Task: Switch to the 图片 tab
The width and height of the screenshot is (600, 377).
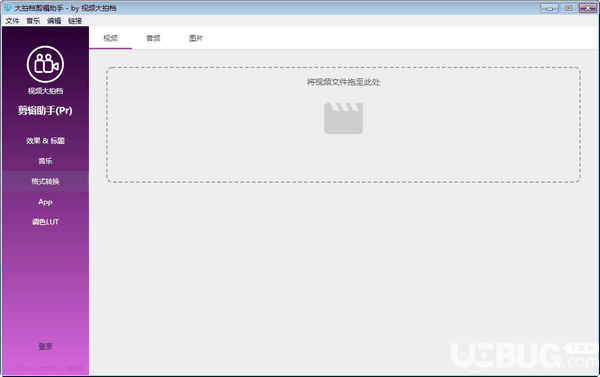Action: pos(196,38)
